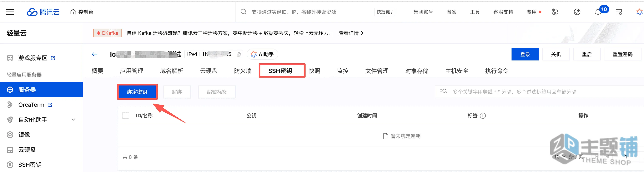Click the search magnifier icon
The width and height of the screenshot is (644, 172).
pyautogui.click(x=243, y=12)
